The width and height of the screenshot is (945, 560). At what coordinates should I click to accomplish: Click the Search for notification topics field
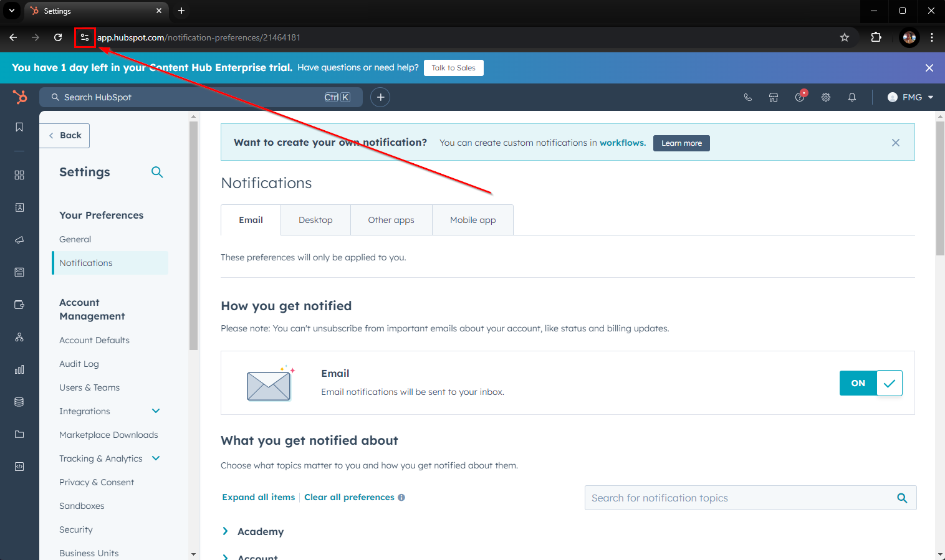[x=751, y=498]
